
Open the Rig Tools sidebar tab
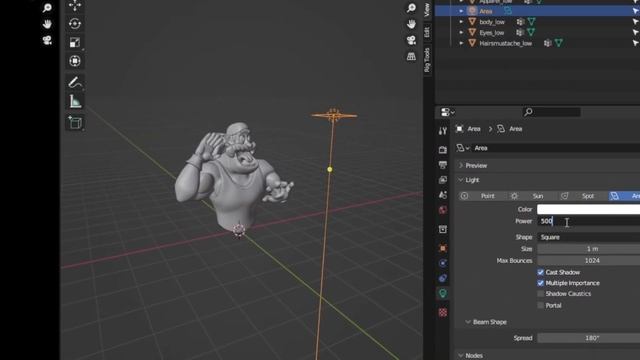tap(427, 60)
